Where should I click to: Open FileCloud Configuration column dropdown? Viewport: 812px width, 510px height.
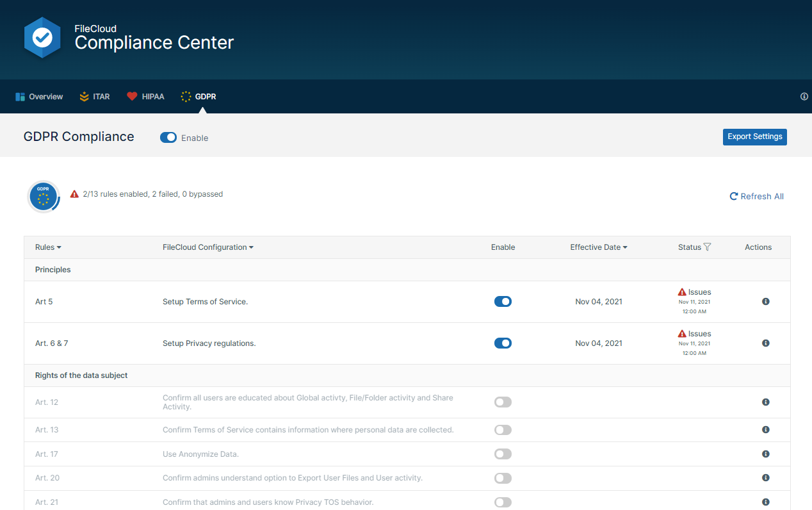coord(208,247)
